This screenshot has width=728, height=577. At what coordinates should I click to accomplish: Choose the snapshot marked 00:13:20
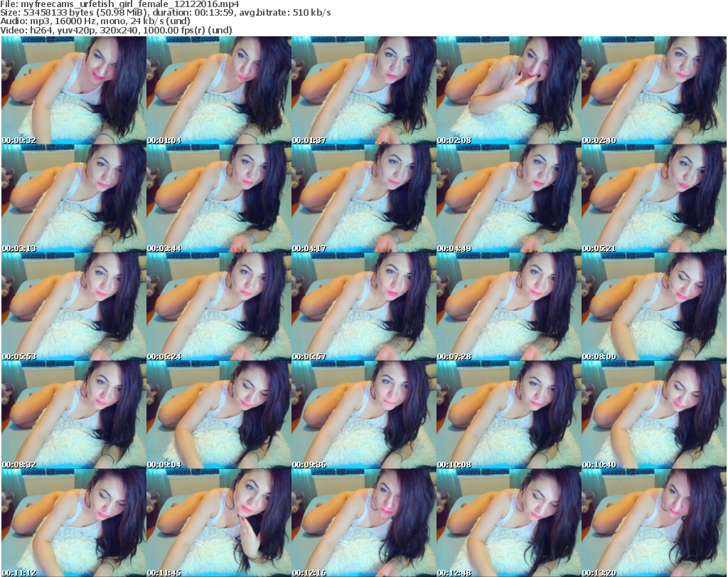[654, 523]
